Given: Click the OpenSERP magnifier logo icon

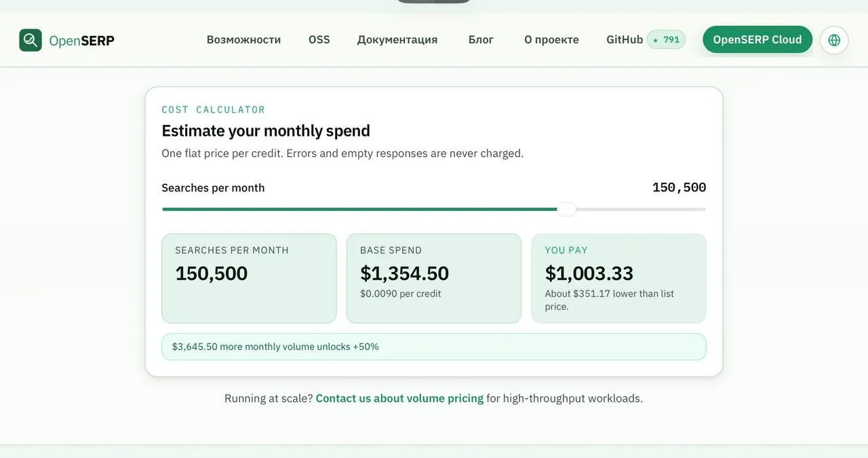Looking at the screenshot, I should point(31,40).
